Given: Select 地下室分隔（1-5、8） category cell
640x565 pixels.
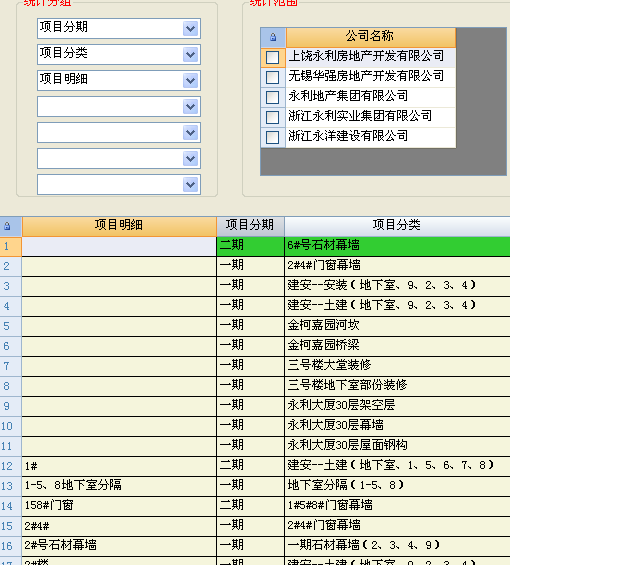Looking at the screenshot, I should (397, 487).
